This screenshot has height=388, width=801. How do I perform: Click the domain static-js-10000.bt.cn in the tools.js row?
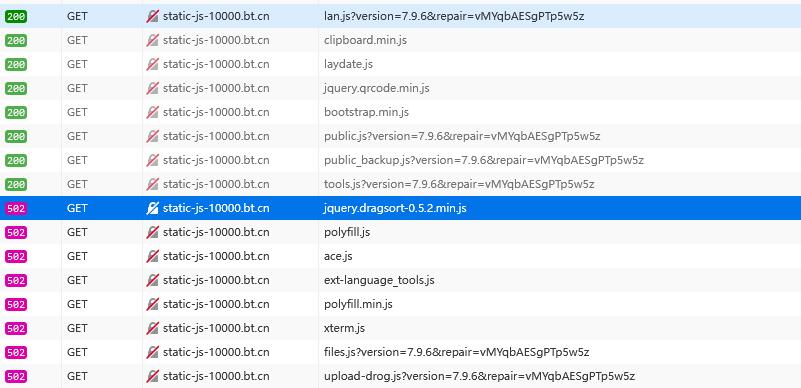click(x=216, y=184)
